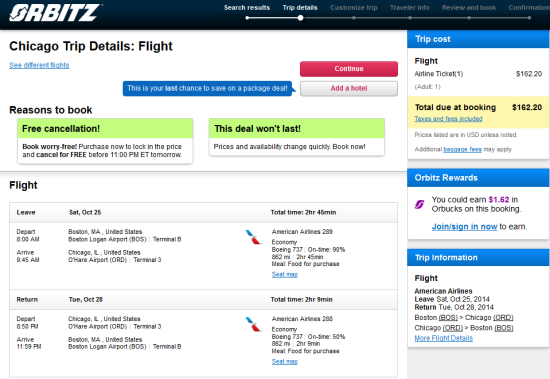Image resolution: width=550 pixels, height=379 pixels.
Task: Open the Taxes and fees included link
Action: 448,119
